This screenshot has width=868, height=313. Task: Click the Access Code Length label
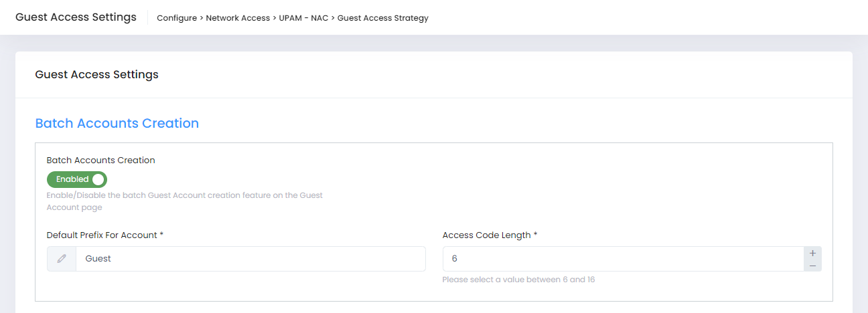pyautogui.click(x=486, y=235)
